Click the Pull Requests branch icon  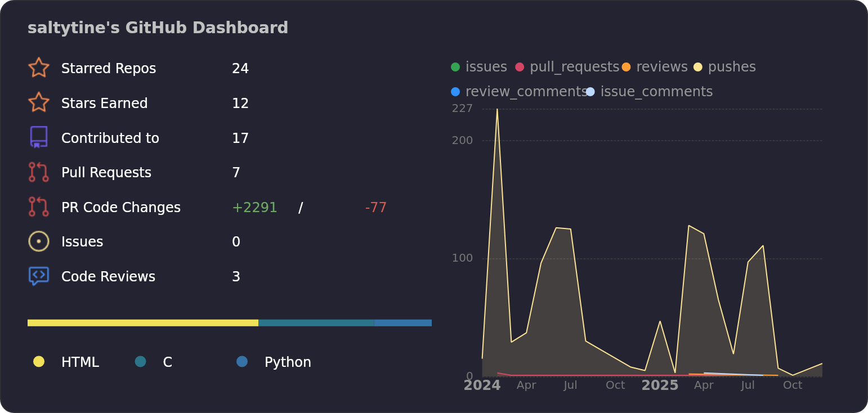(x=38, y=172)
